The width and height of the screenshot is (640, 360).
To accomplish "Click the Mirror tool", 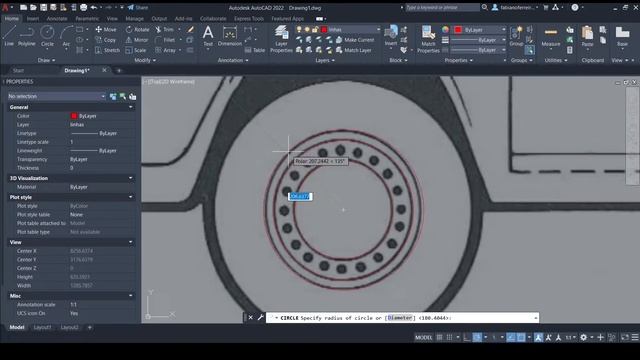I will coord(137,40).
